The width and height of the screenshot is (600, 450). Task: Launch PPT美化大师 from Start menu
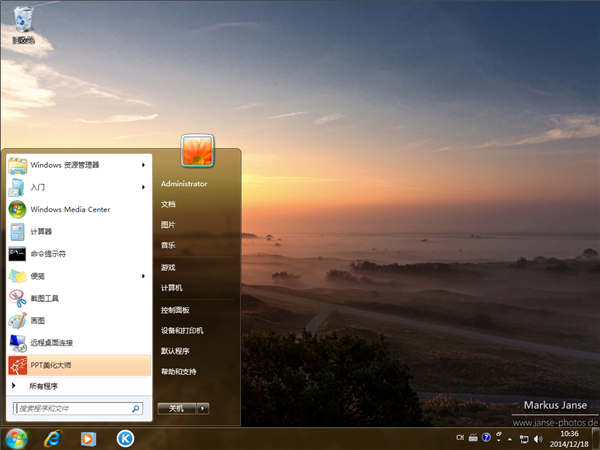(50, 364)
